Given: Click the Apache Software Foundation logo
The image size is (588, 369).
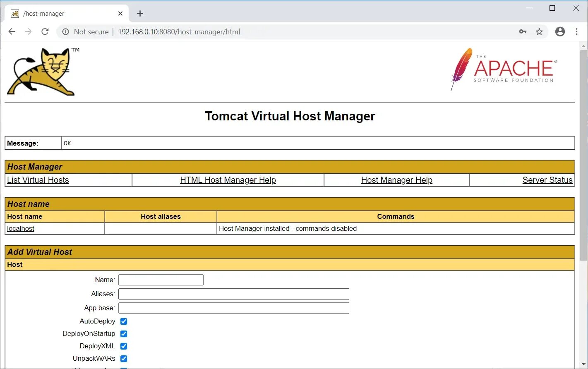Looking at the screenshot, I should pos(504,69).
